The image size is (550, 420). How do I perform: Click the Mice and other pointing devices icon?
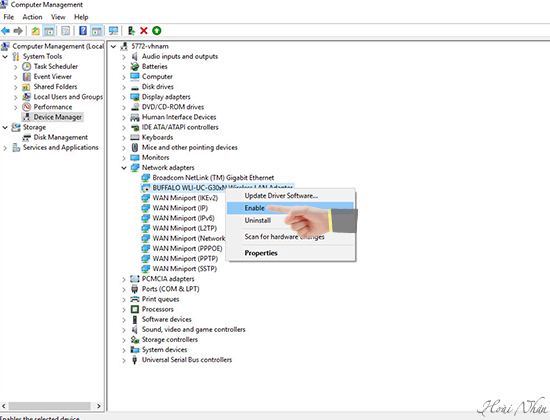coord(135,147)
